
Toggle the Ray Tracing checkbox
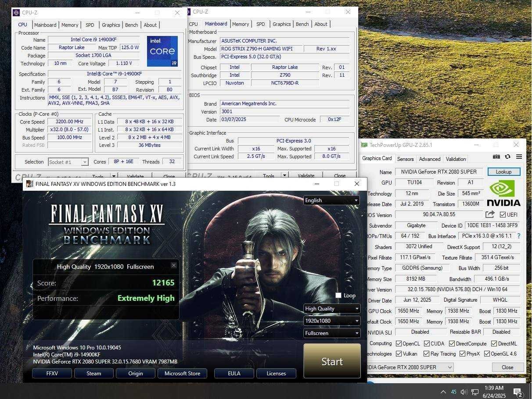(426, 353)
